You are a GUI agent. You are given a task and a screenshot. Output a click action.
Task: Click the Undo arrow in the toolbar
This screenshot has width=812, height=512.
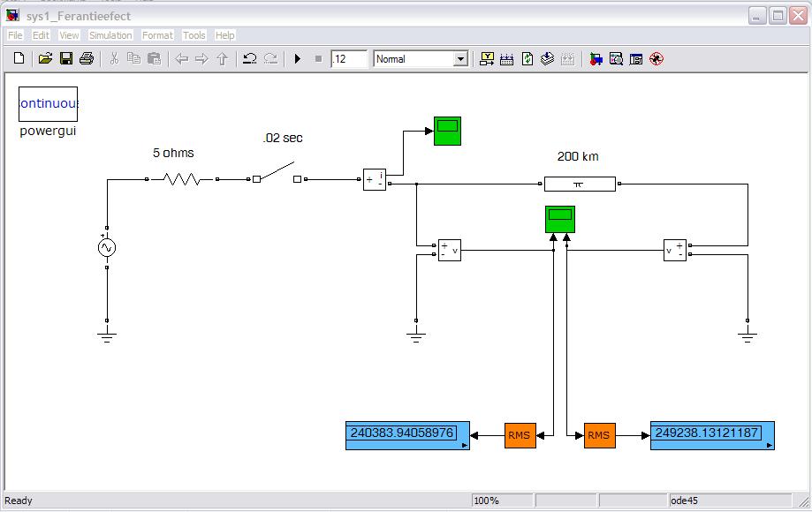250,59
